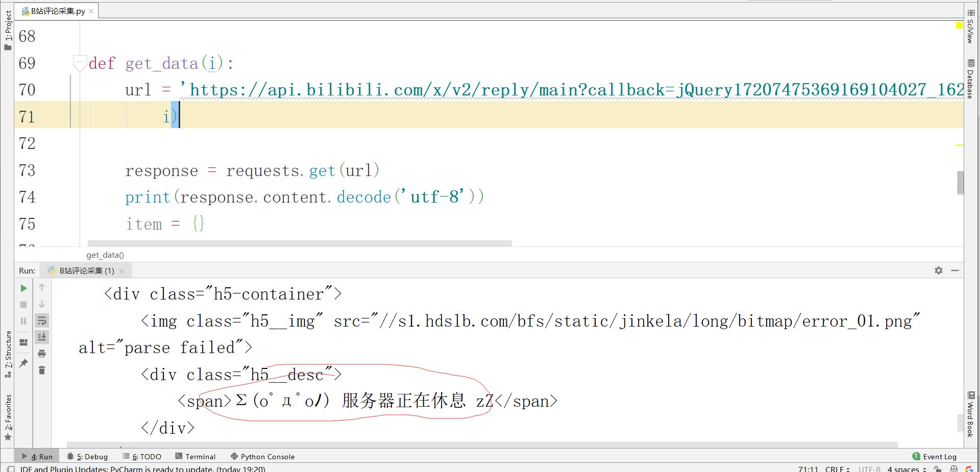Go to line via 71:11 indicator
980x472 pixels.
point(808,468)
